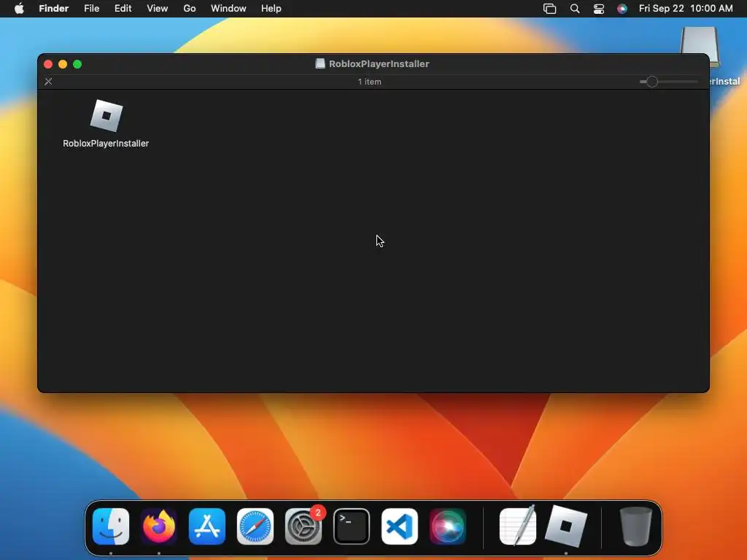Viewport: 747px width, 560px height.
Task: Open the Help menu
Action: (271, 9)
